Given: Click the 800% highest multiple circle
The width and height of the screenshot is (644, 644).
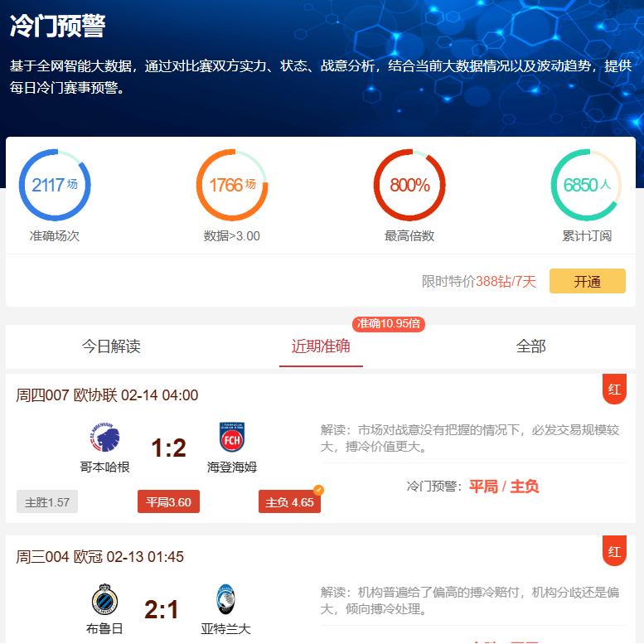Looking at the screenshot, I should click(409, 185).
